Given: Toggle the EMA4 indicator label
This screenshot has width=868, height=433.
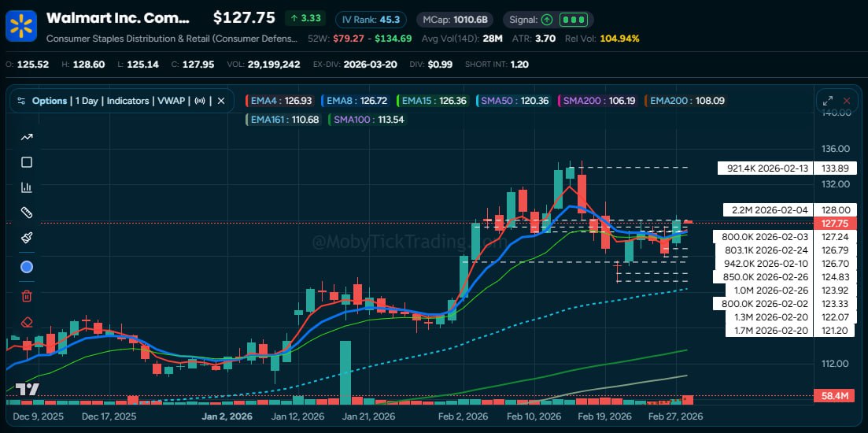Looking at the screenshot, I should pos(279,101).
